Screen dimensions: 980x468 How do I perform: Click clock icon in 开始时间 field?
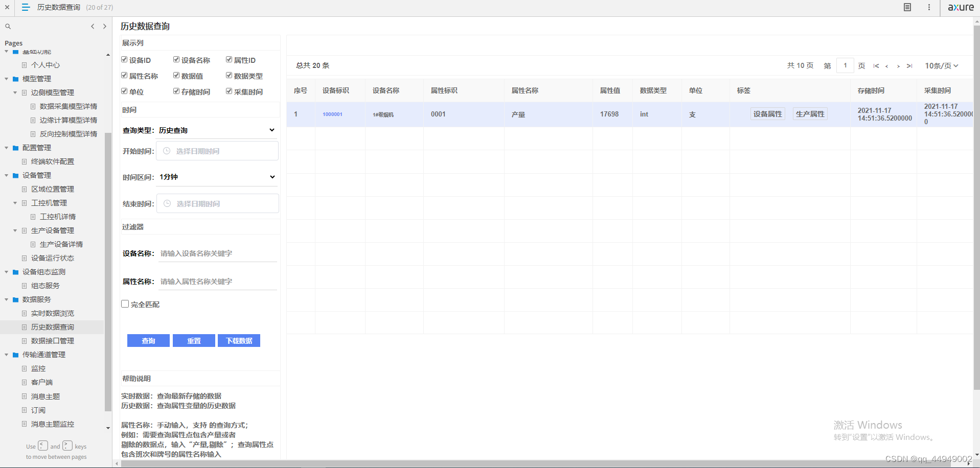[x=167, y=151]
